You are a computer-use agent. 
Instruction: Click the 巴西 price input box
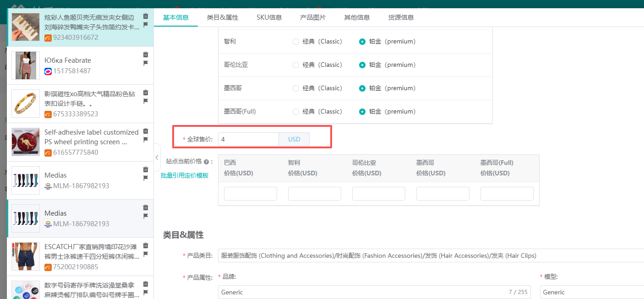point(251,194)
